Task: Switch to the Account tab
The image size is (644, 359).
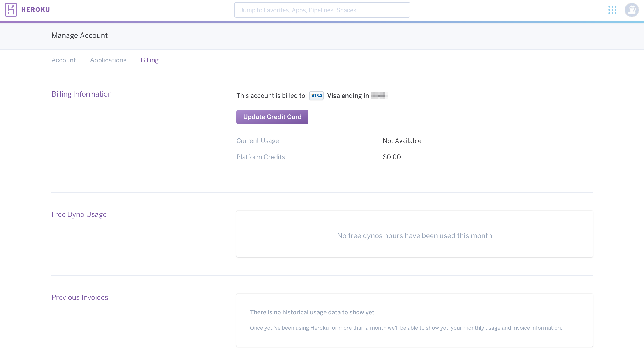Action: pyautogui.click(x=63, y=60)
